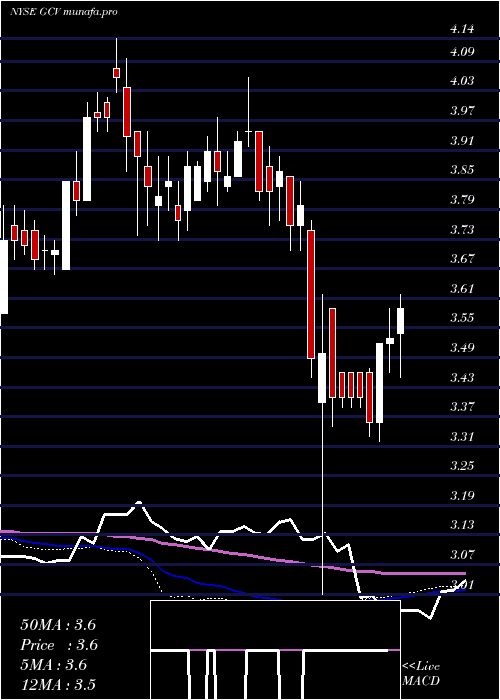The width and height of the screenshot is (500, 700).
Task: Click the 3.49 price axis label
Action: [x=462, y=347]
